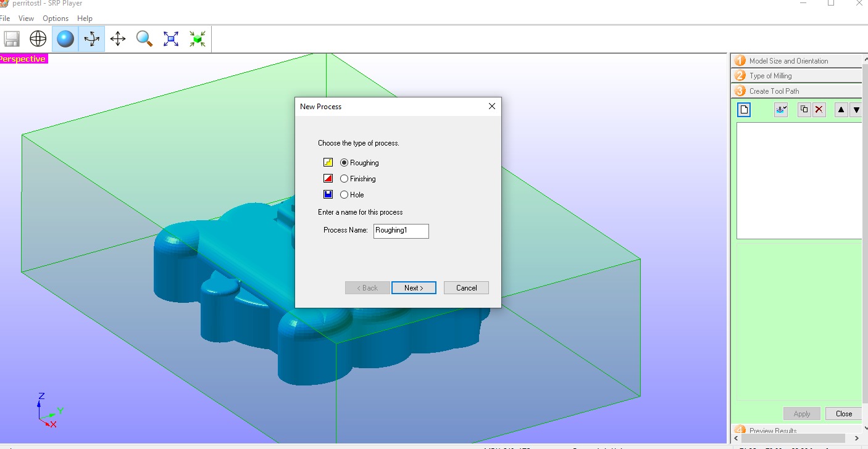Image resolution: width=868 pixels, height=449 pixels.
Task: Activate the zoom magnifier tool
Action: click(x=144, y=39)
